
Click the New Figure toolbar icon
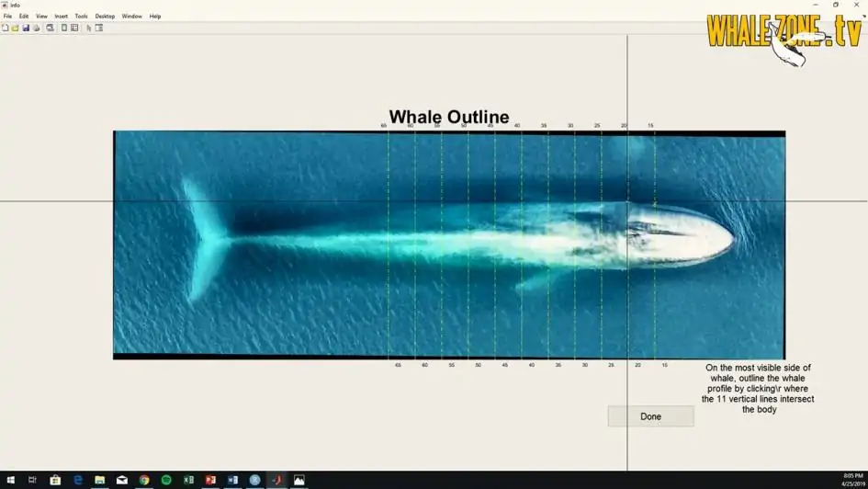5,28
